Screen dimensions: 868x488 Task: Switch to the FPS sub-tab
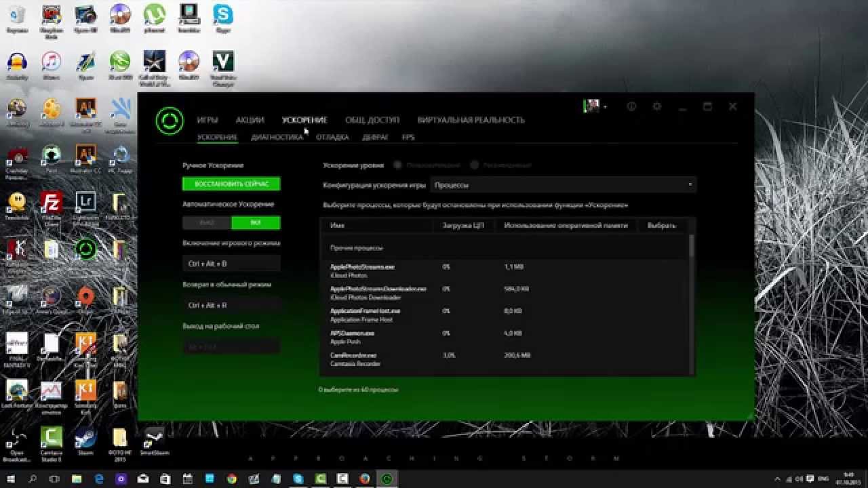coord(408,137)
